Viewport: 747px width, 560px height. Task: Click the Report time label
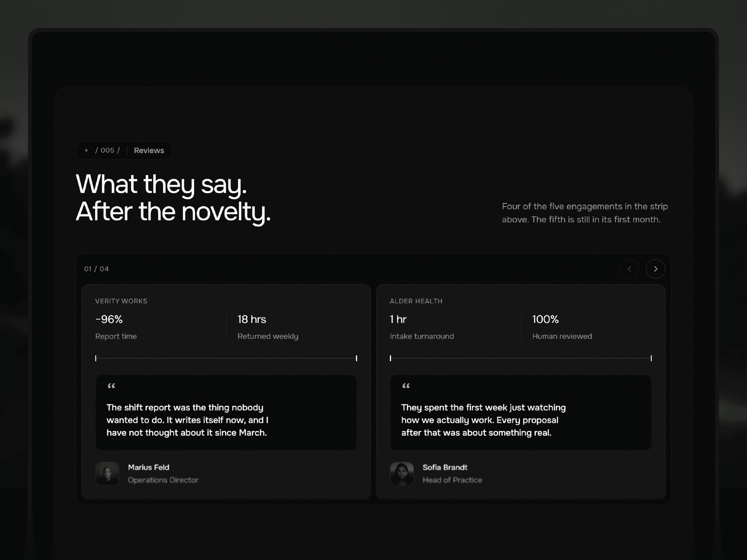116,336
